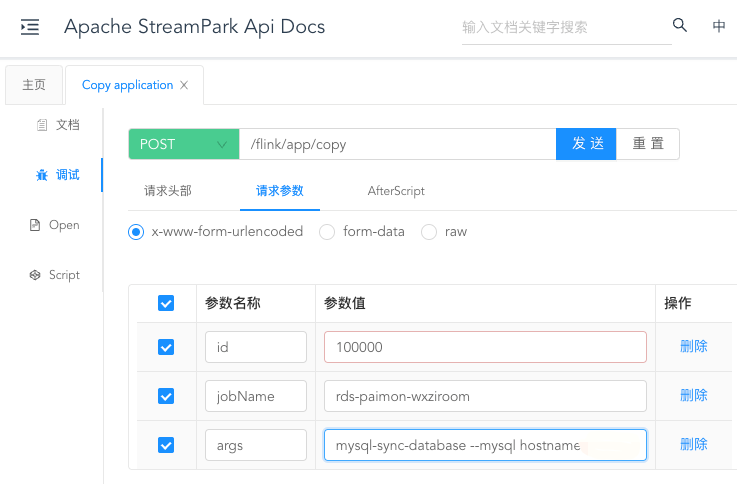Click the search magnifier icon

click(680, 26)
